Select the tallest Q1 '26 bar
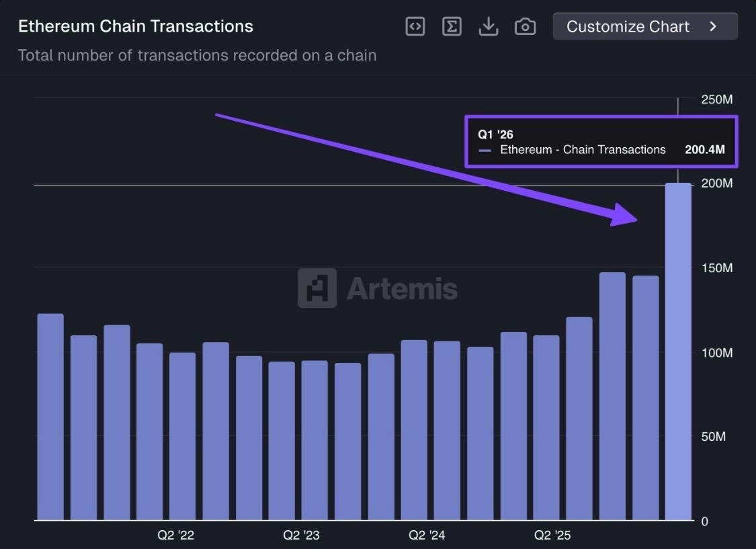 (x=678, y=349)
